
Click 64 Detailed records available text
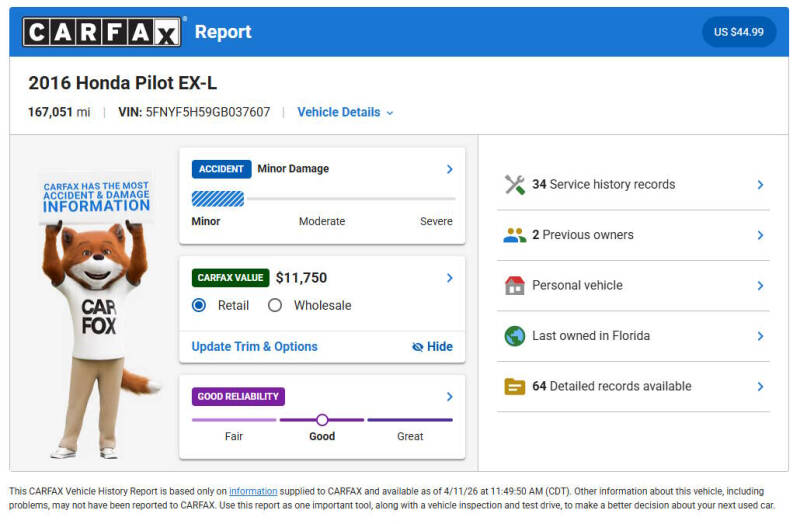[x=612, y=387]
